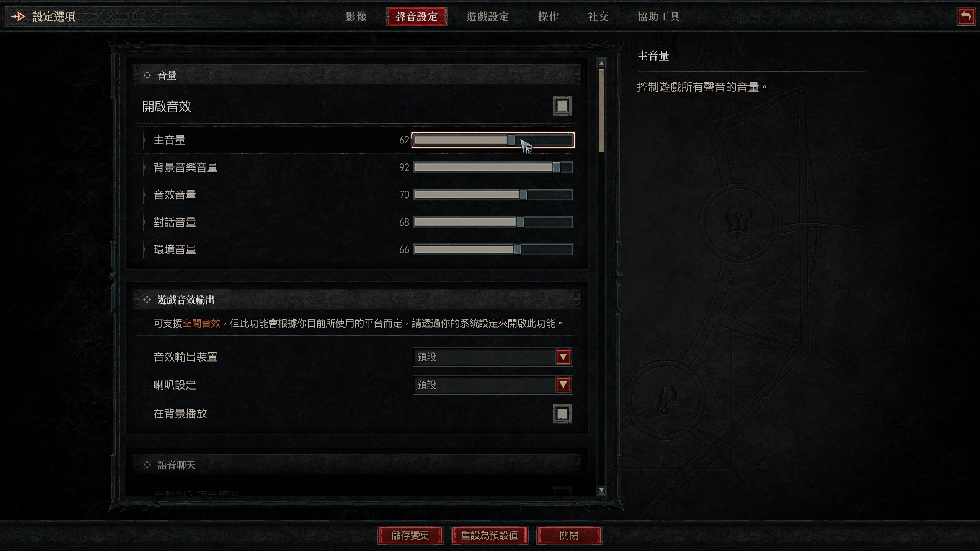The width and height of the screenshot is (980, 551).
Task: Select the 協助工具 tab
Action: [658, 16]
